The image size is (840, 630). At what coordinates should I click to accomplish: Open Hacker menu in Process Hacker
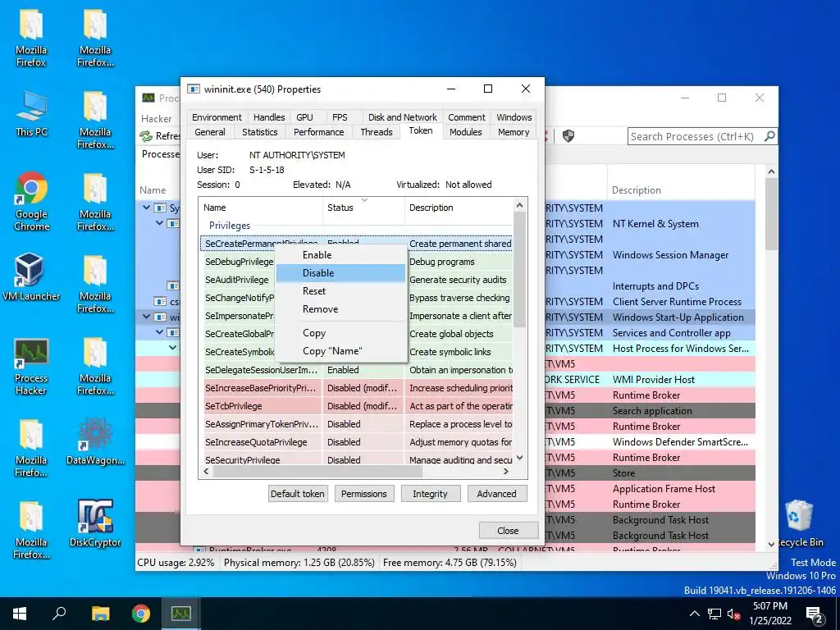coord(157,118)
